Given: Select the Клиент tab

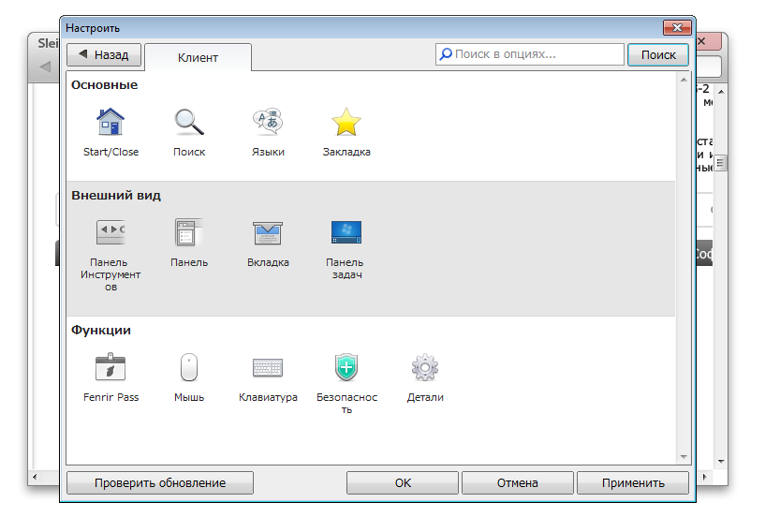Looking at the screenshot, I should click(x=199, y=57).
